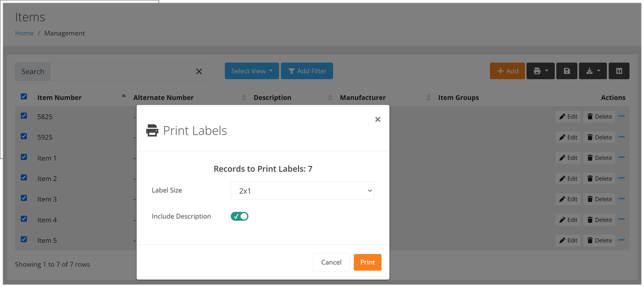Open more actions for Item 1
The image size is (644, 287).
[621, 157]
